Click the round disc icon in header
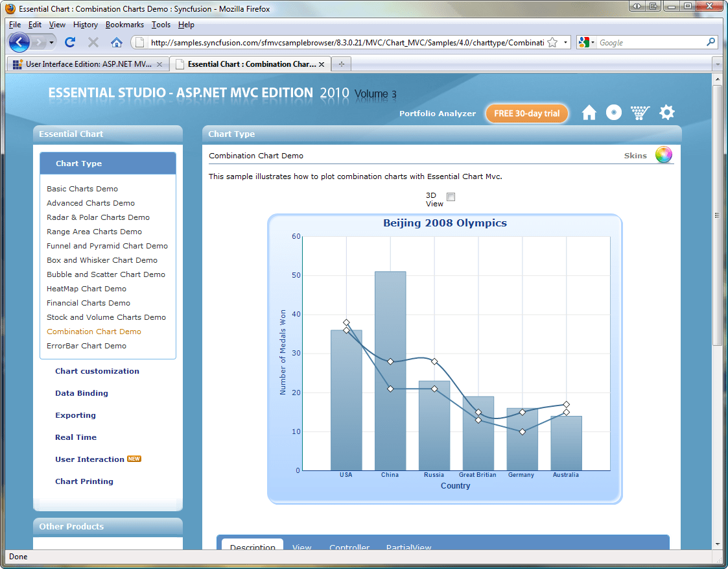The image size is (728, 569). coord(614,112)
